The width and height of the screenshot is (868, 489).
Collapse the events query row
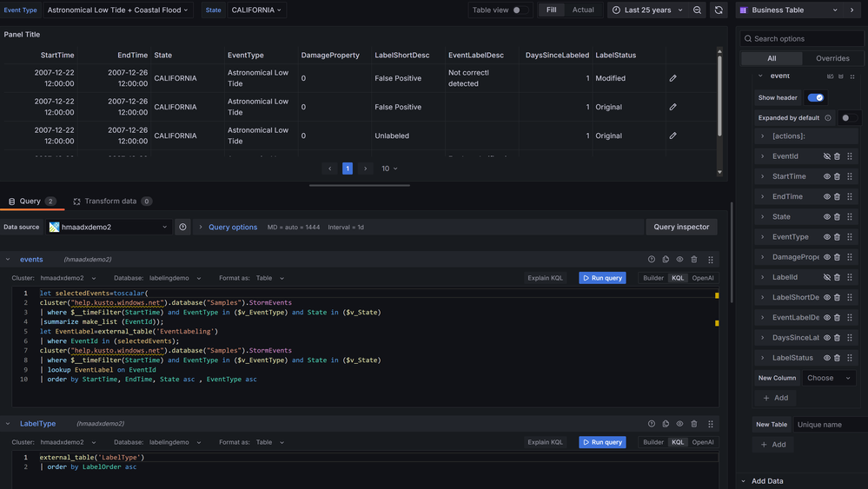pos(8,260)
